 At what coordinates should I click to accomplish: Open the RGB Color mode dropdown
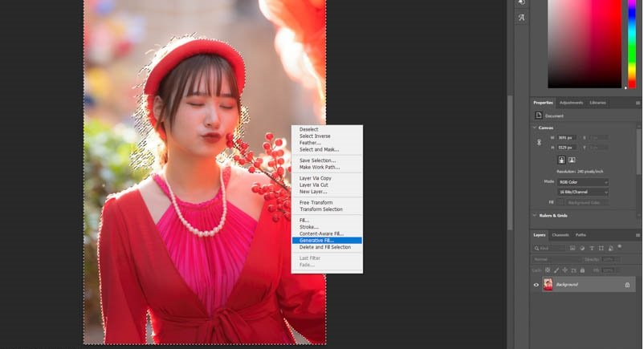click(x=582, y=182)
